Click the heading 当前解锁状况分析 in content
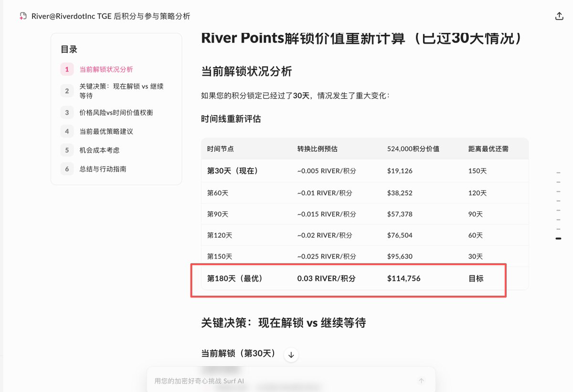 pos(246,72)
